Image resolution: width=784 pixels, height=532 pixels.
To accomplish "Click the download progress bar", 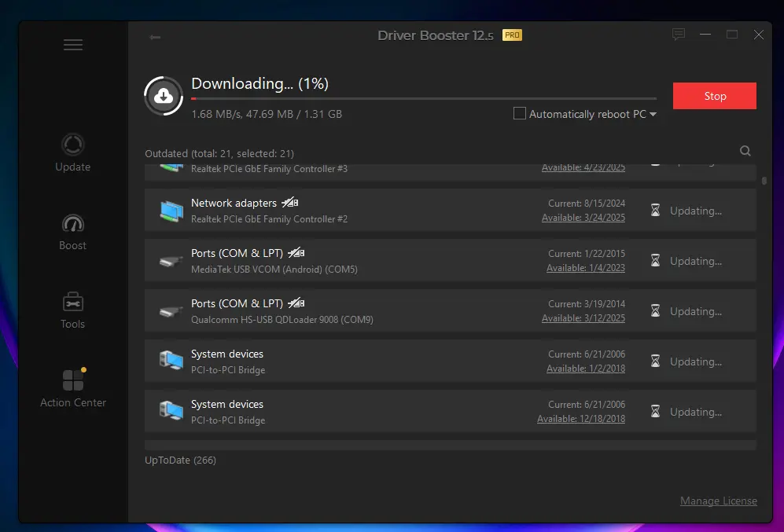I will (424, 98).
